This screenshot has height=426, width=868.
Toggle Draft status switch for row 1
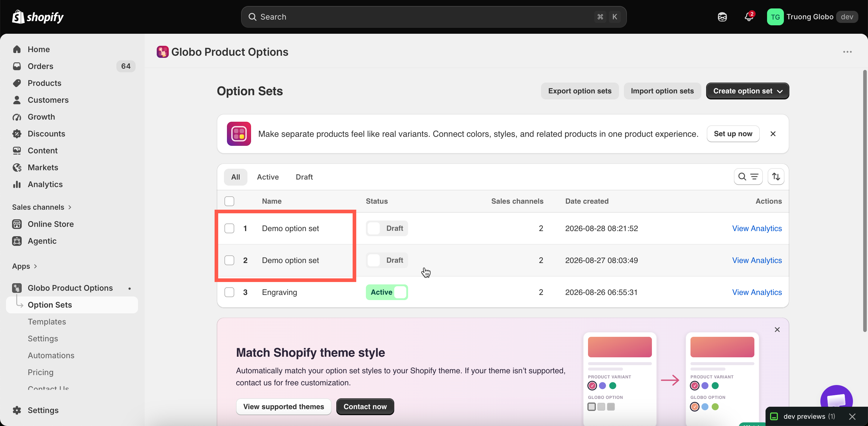tap(386, 228)
